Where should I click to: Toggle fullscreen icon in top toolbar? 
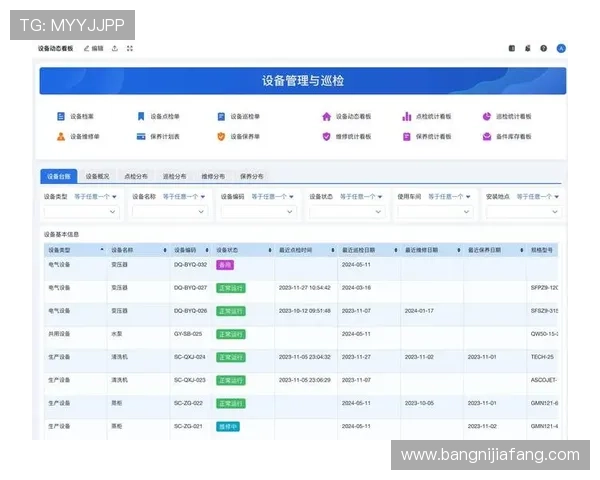coord(130,48)
